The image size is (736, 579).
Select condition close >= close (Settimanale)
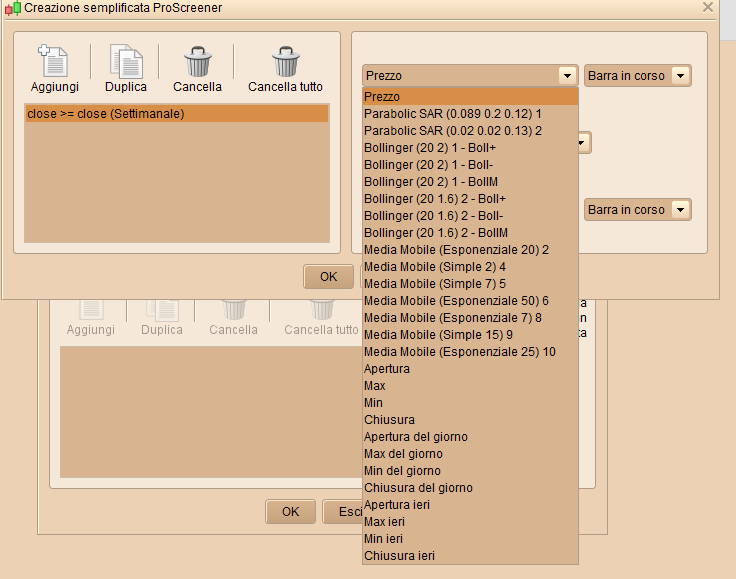177,114
